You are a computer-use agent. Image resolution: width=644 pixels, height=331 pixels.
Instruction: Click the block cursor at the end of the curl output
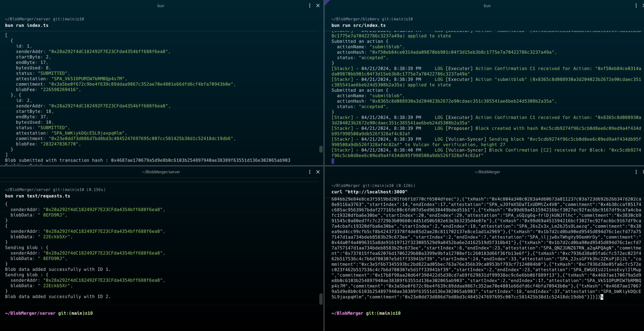click(x=602, y=297)
